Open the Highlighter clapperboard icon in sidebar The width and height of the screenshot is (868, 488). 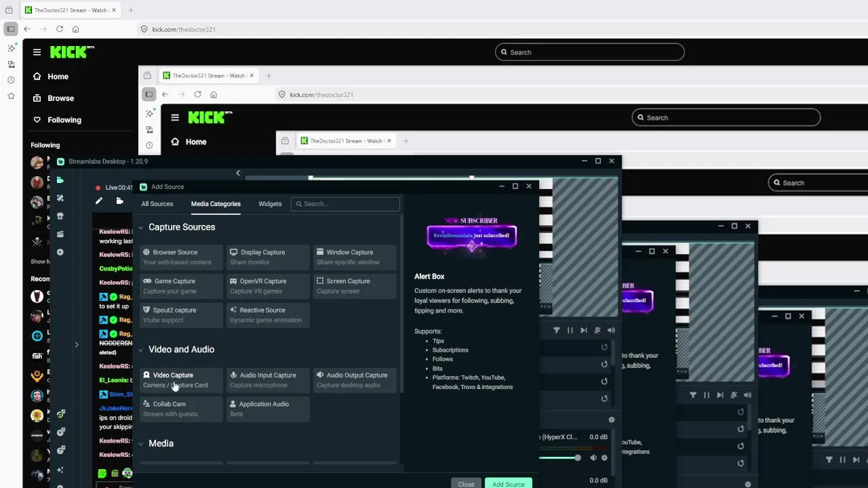click(x=60, y=235)
